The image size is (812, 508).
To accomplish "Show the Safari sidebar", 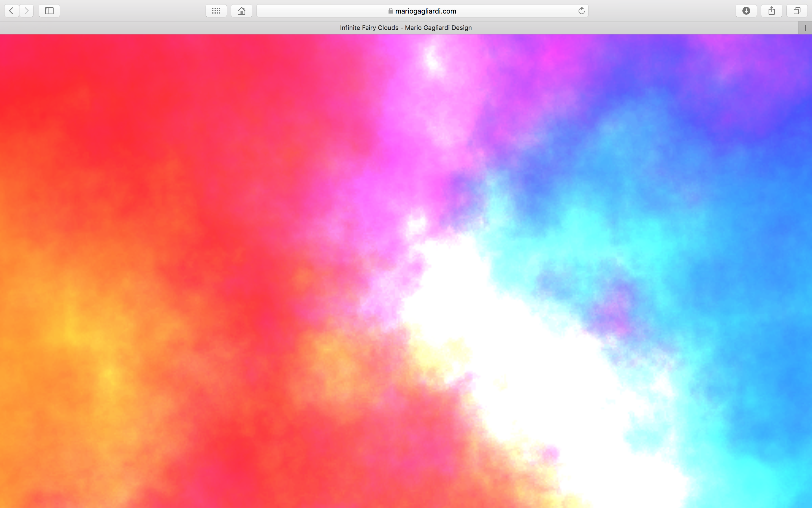I will click(49, 11).
